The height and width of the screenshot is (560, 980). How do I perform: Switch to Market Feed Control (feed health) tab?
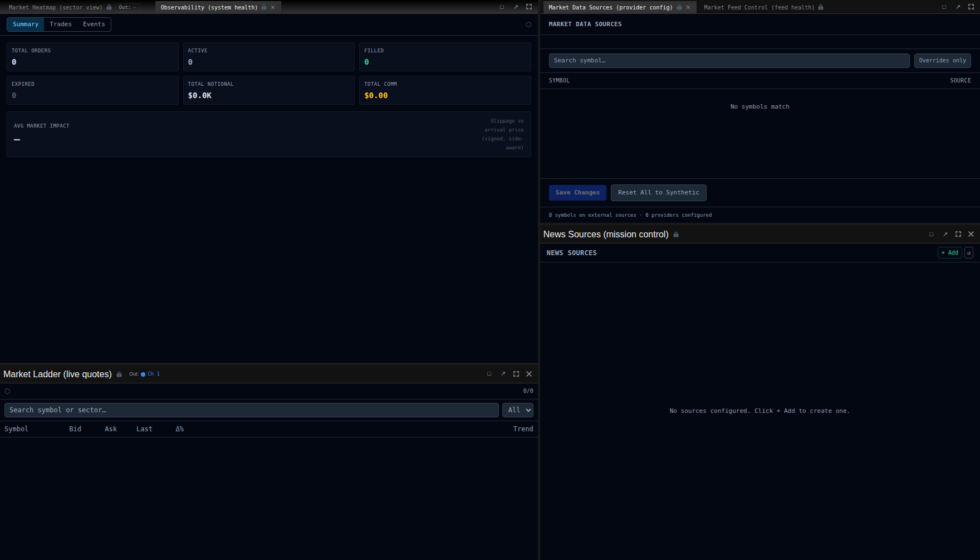tap(758, 7)
